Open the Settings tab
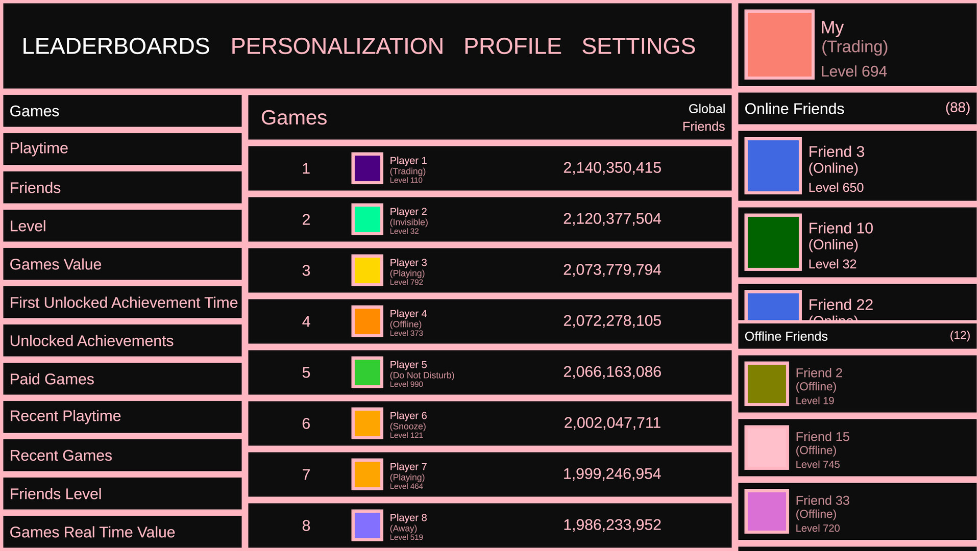The width and height of the screenshot is (980, 551). (x=638, y=46)
